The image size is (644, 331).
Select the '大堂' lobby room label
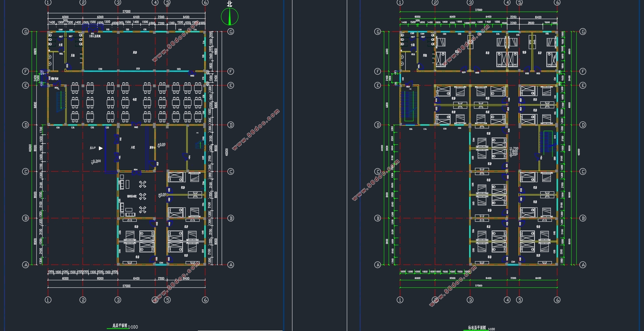coord(133,147)
